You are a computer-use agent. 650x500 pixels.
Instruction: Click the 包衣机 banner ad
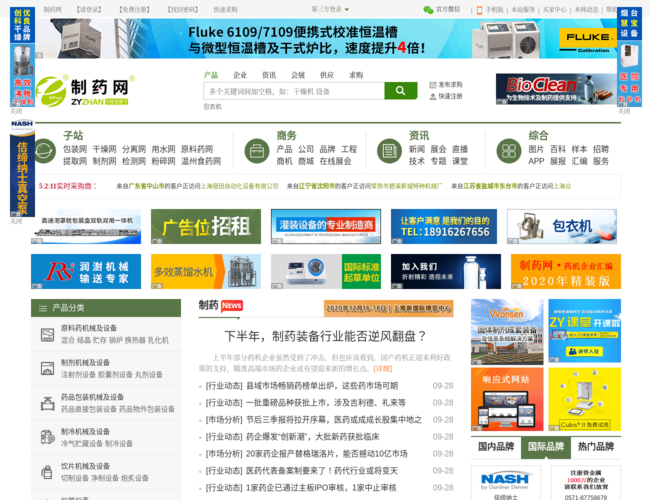(x=562, y=226)
